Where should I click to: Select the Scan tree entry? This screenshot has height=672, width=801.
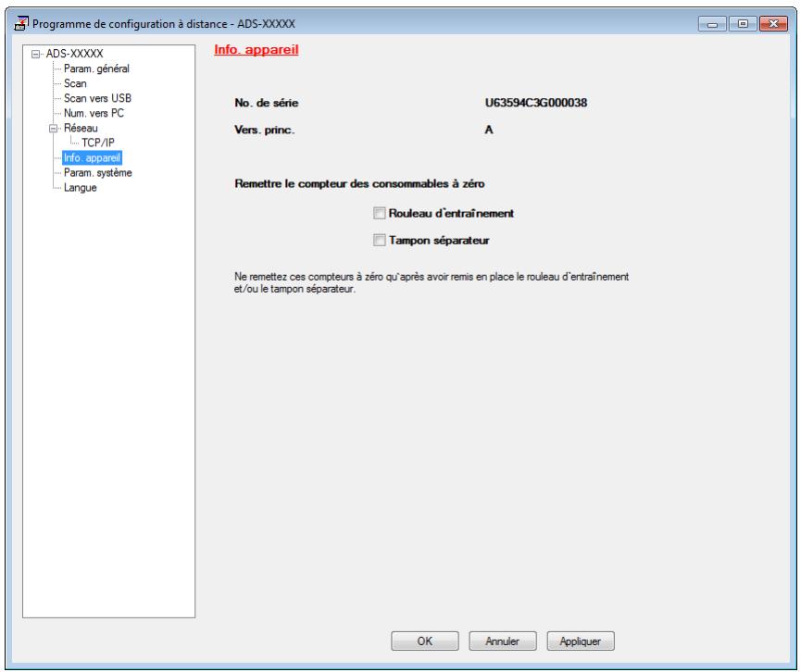[x=75, y=83]
